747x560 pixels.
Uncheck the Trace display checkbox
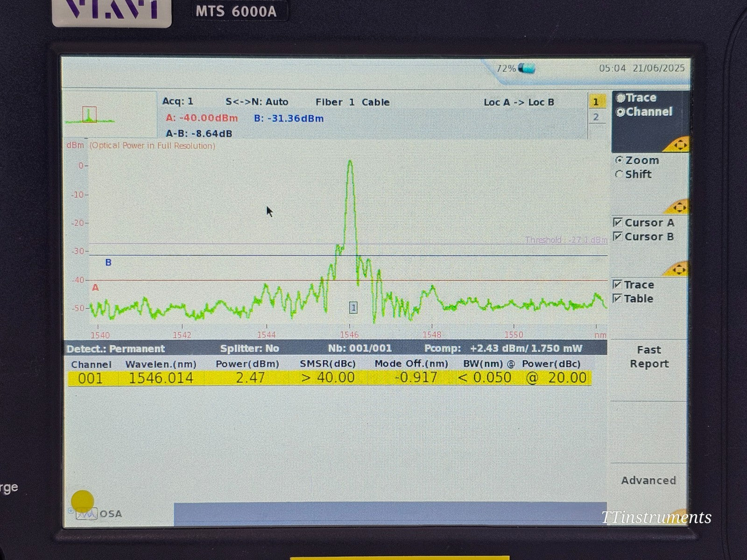pos(618,285)
